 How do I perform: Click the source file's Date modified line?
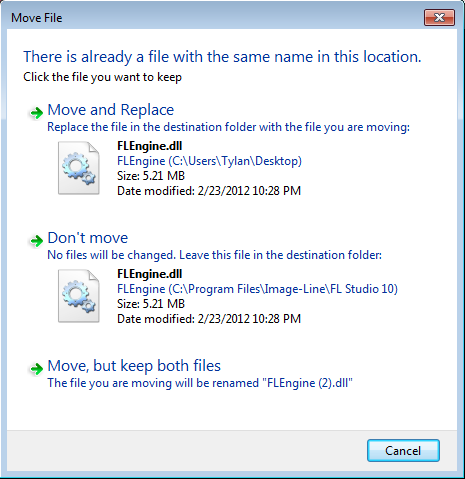coord(209,191)
